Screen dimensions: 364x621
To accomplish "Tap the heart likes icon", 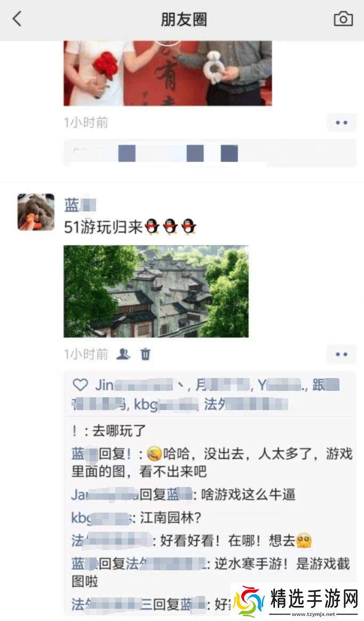I will pos(81,384).
